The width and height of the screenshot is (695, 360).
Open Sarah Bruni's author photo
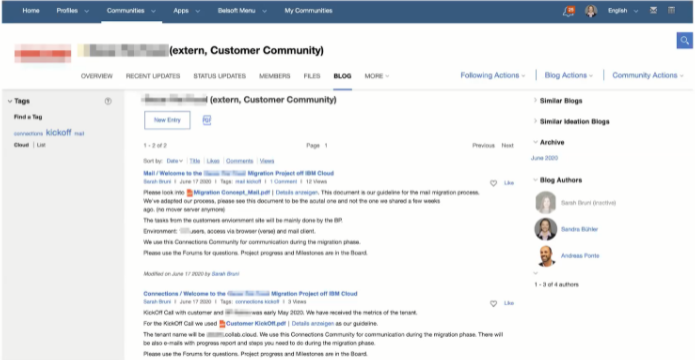point(546,203)
